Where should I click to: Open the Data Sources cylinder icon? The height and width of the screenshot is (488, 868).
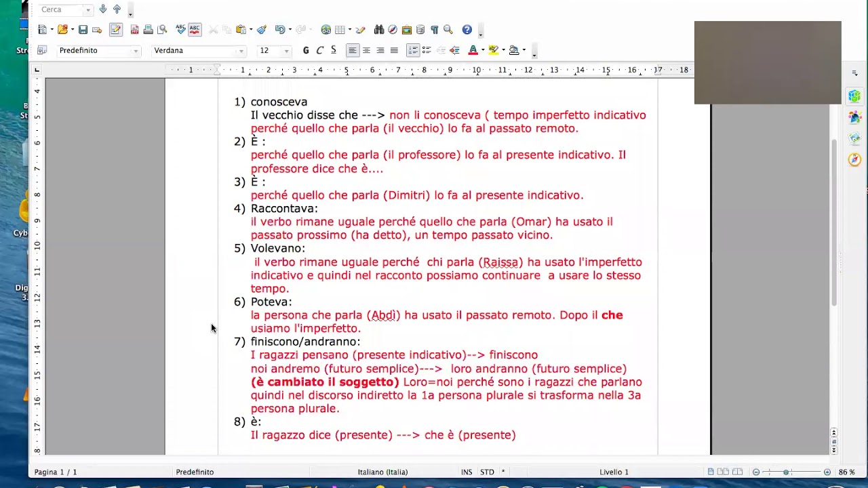(x=420, y=30)
